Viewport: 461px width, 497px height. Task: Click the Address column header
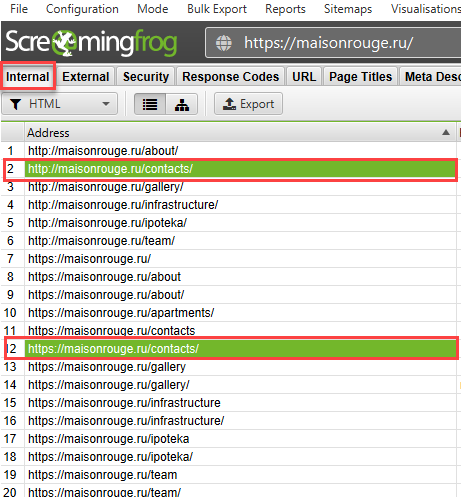[x=240, y=133]
